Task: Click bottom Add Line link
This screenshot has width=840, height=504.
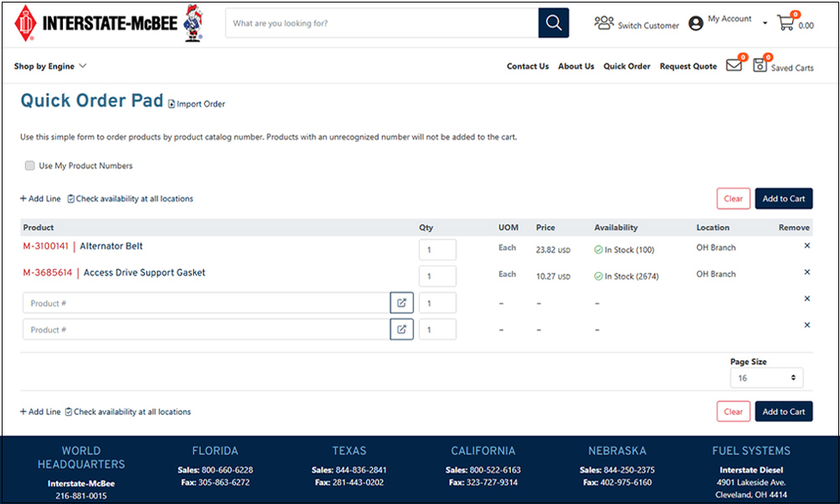Action: [40, 412]
